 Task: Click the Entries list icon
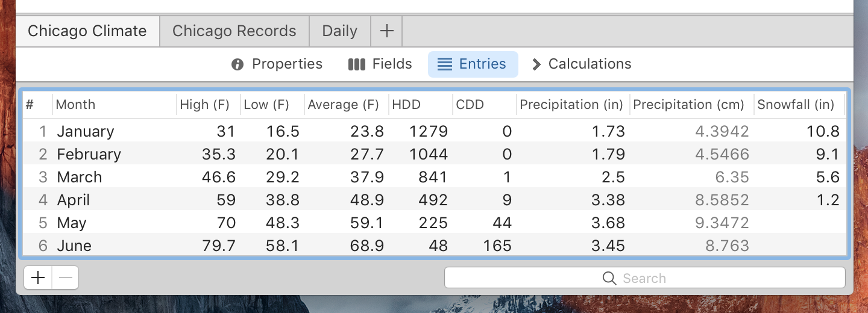point(445,64)
